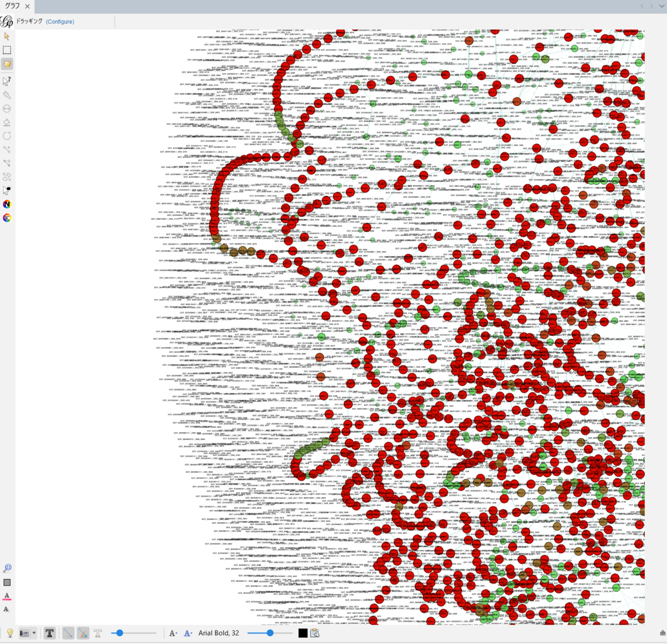Click the black label color swatch
The image size is (667, 644).
302,633
